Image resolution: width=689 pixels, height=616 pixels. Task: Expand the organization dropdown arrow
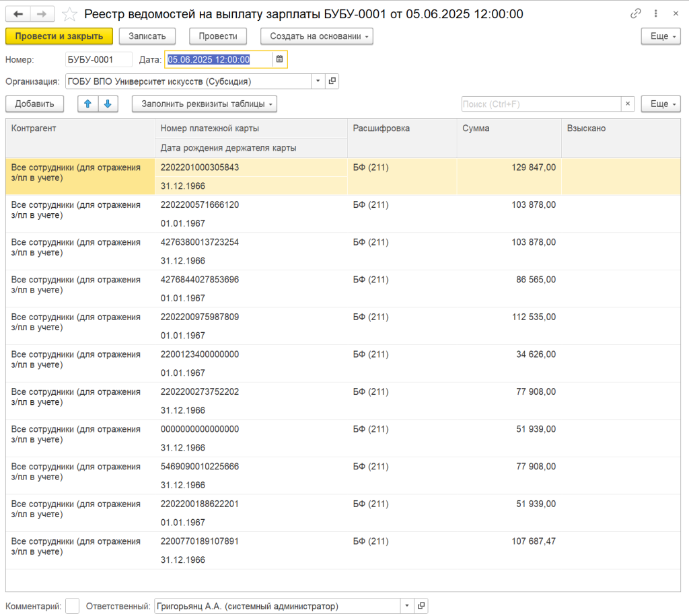pyautogui.click(x=318, y=81)
